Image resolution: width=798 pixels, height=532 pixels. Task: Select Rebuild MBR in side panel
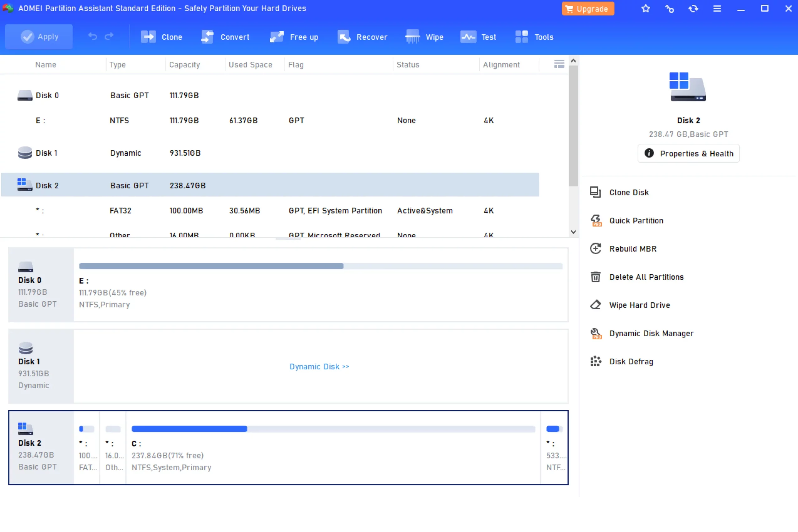pyautogui.click(x=632, y=249)
